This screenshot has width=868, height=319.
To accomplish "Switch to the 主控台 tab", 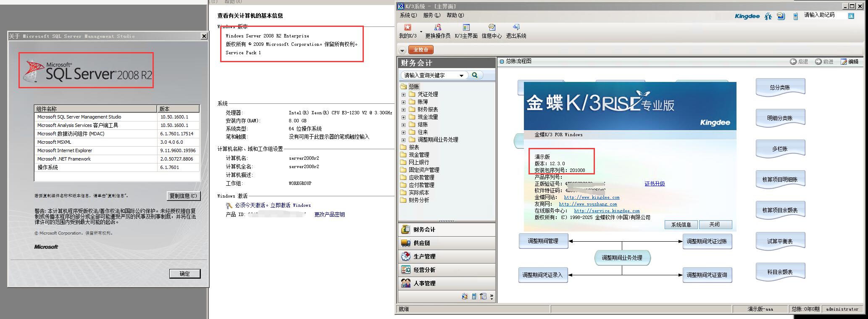I will (421, 50).
